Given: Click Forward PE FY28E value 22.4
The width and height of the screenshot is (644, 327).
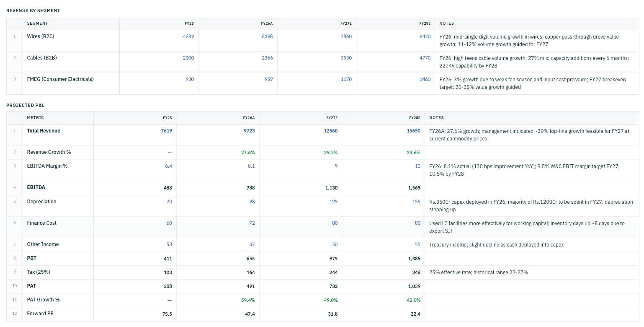Looking at the screenshot, I should tap(416, 314).
